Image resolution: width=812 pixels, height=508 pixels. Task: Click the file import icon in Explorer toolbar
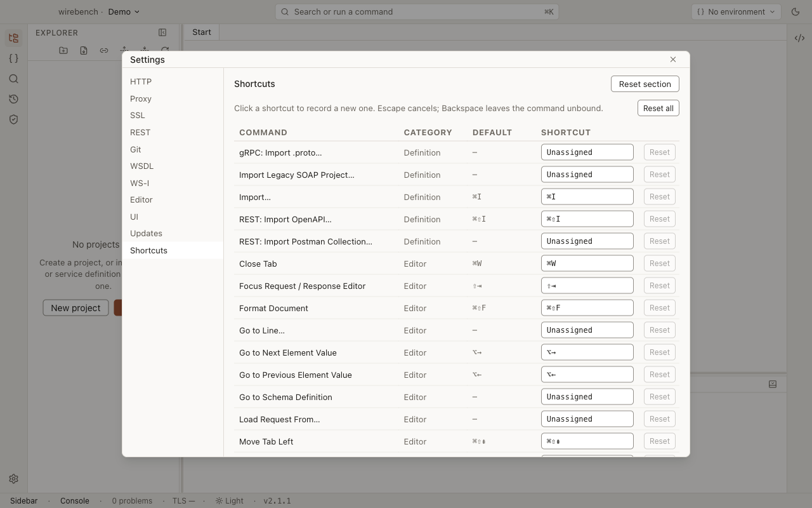click(x=84, y=50)
